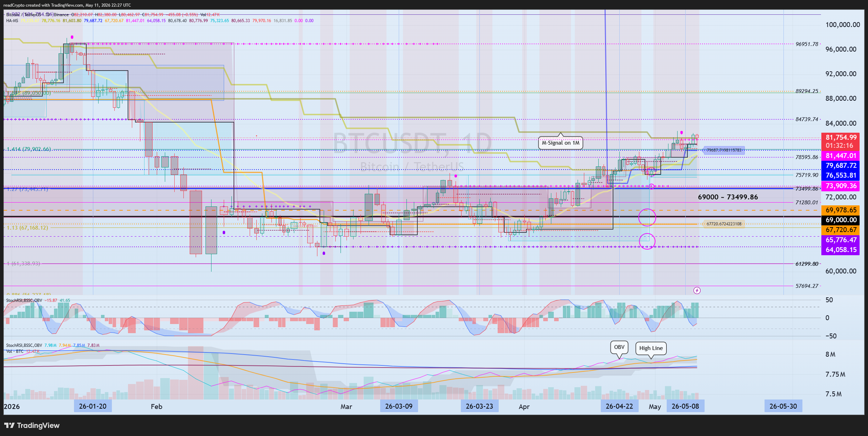Click the 71280.01 level label
868x436 pixels.
[807, 202]
